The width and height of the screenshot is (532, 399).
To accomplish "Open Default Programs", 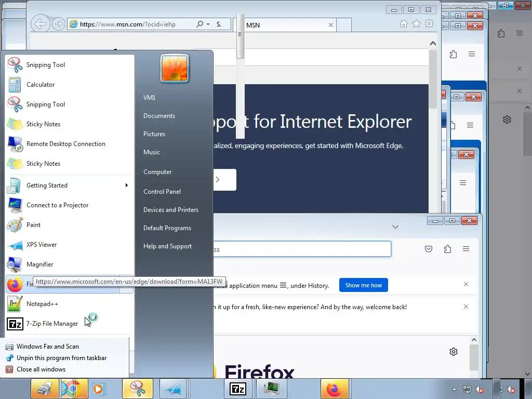I will click(167, 229).
